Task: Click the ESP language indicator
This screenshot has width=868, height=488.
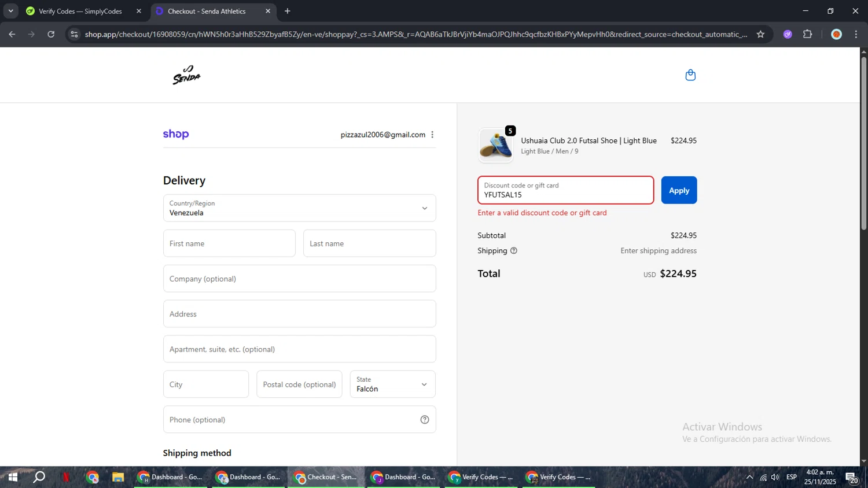Action: (792, 477)
